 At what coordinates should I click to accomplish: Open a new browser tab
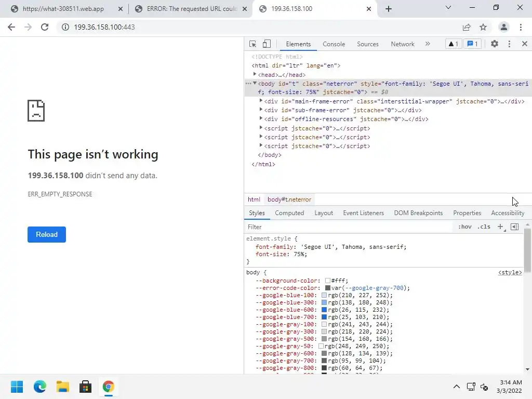pos(389,9)
